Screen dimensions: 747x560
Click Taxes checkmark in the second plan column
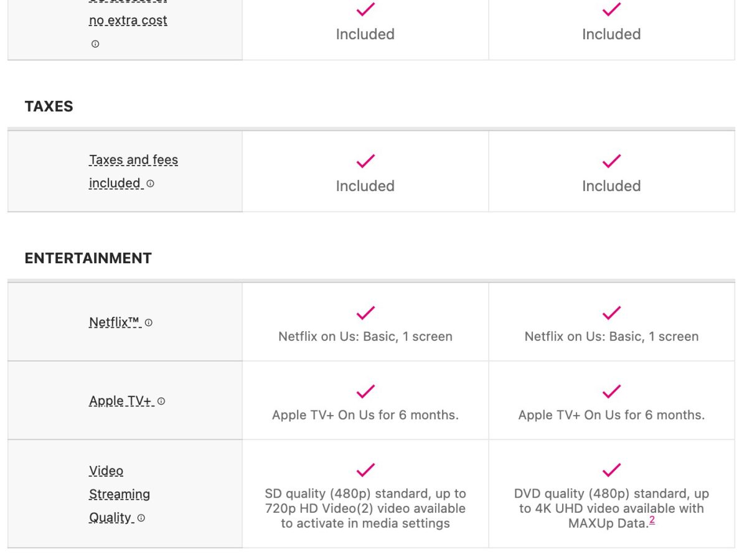point(611,161)
